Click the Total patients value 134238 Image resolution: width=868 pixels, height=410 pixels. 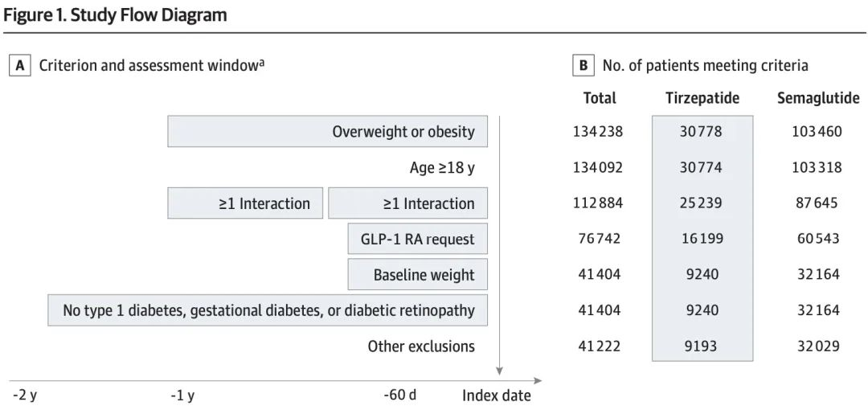598,131
